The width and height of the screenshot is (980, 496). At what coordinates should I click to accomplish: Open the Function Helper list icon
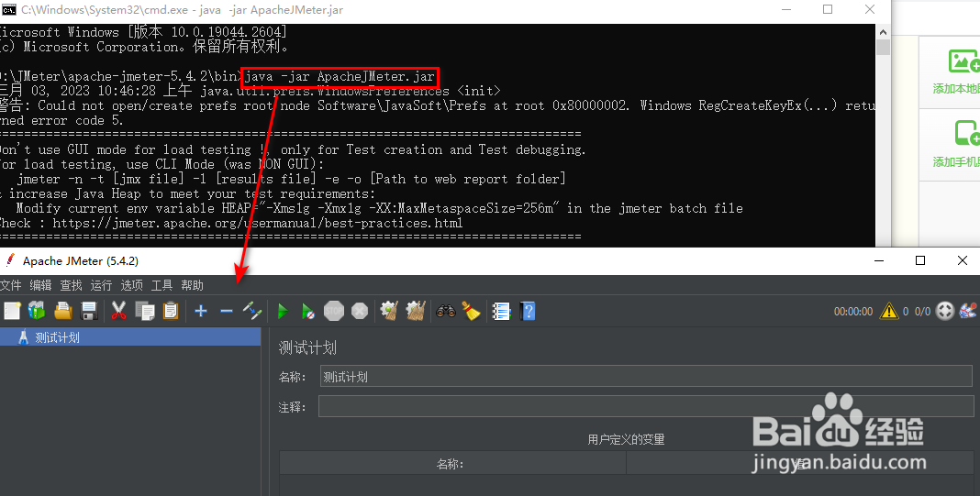point(501,311)
